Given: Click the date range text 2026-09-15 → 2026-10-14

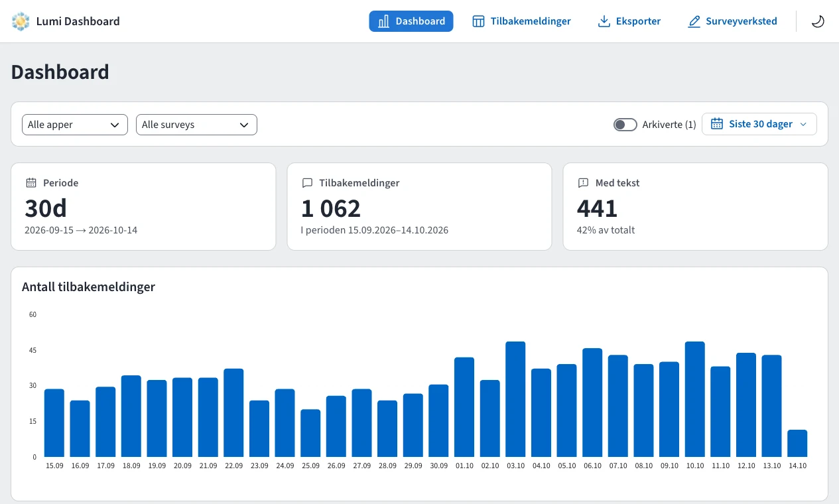Looking at the screenshot, I should 81,230.
